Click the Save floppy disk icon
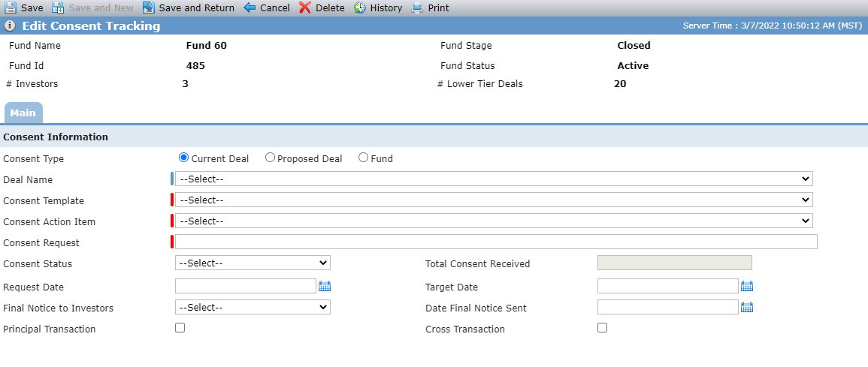 coord(11,8)
